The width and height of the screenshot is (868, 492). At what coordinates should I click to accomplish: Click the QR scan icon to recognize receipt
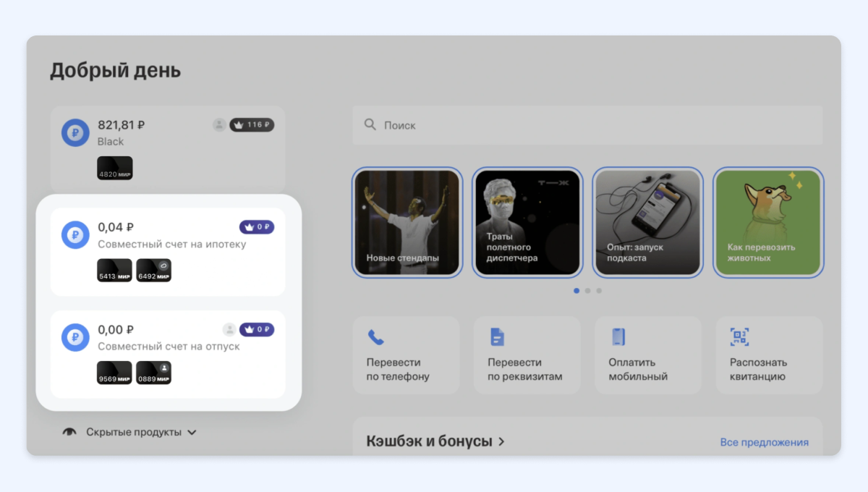(x=739, y=337)
